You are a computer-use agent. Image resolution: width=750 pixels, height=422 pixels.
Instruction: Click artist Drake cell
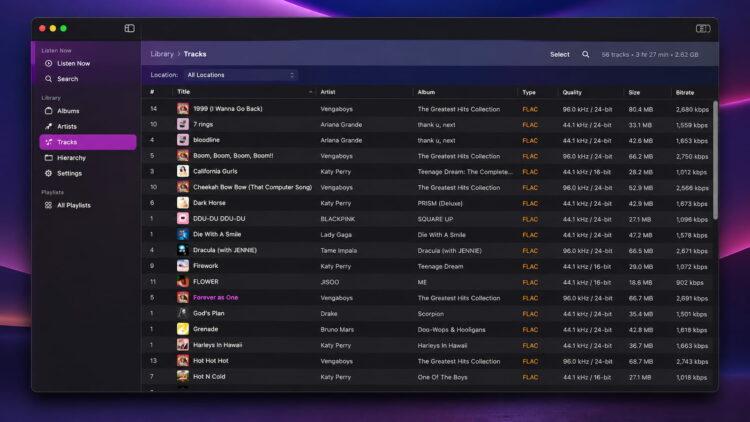[x=329, y=314]
